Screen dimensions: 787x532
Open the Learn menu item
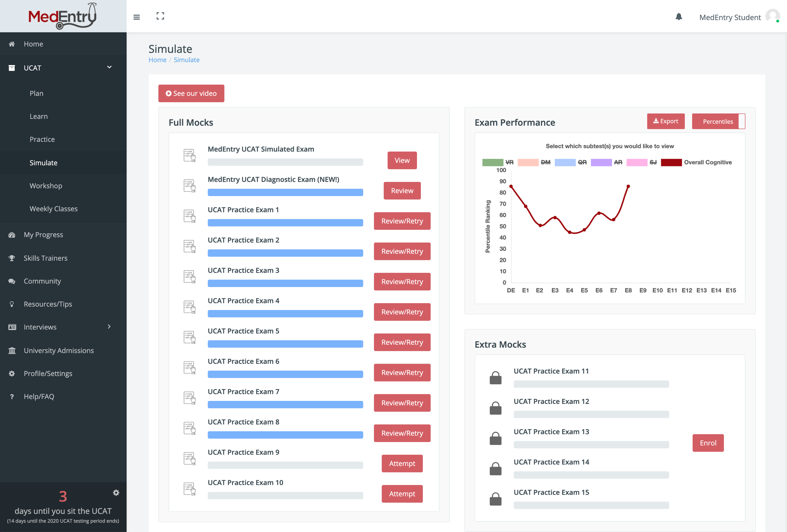click(x=38, y=116)
